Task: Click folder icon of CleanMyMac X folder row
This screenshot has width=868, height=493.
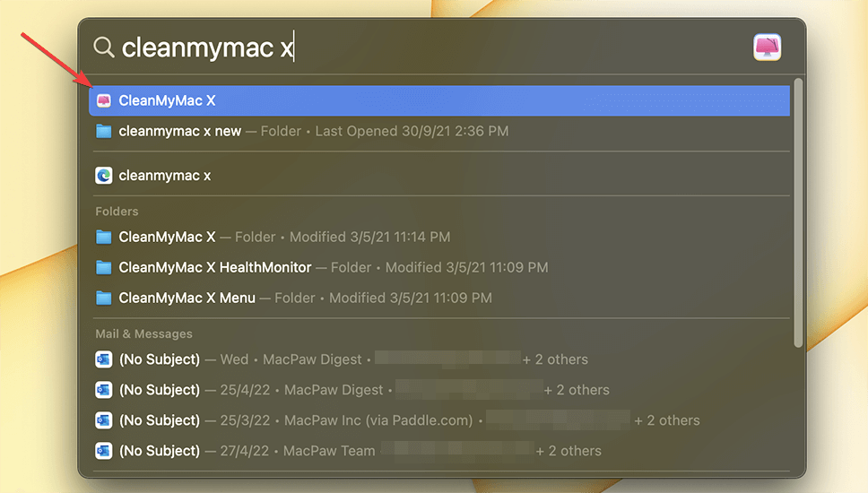Action: pyautogui.click(x=103, y=237)
